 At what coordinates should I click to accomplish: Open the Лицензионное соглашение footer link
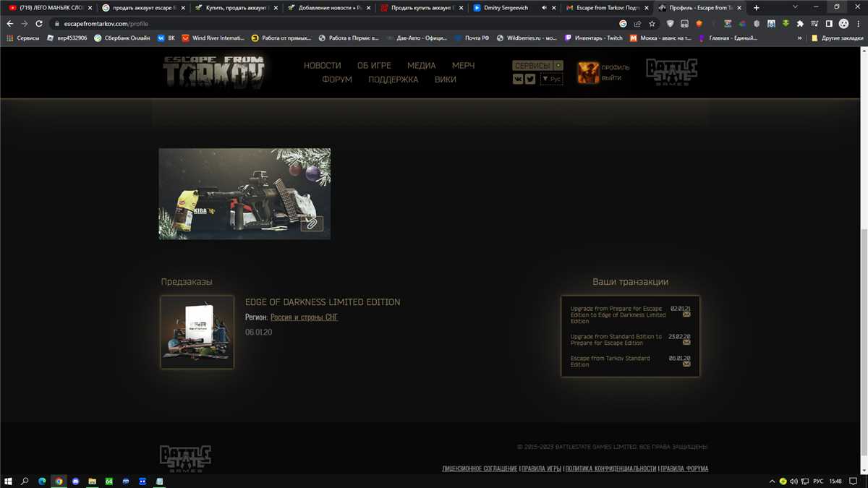coord(480,468)
